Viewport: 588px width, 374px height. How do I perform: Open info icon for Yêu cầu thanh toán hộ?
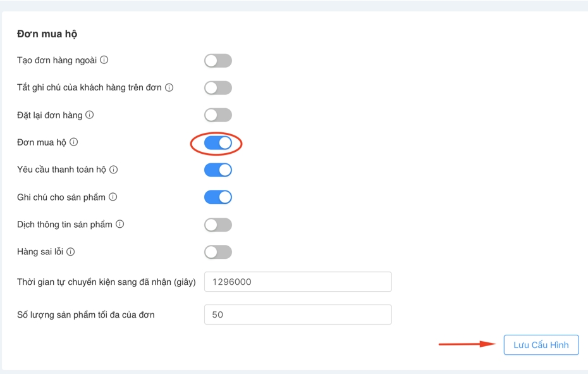point(114,170)
